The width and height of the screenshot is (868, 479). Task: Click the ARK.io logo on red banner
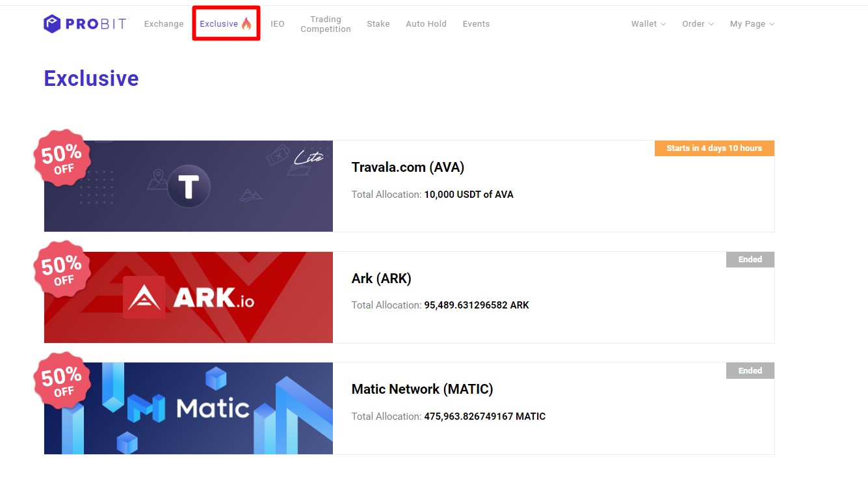pos(189,297)
